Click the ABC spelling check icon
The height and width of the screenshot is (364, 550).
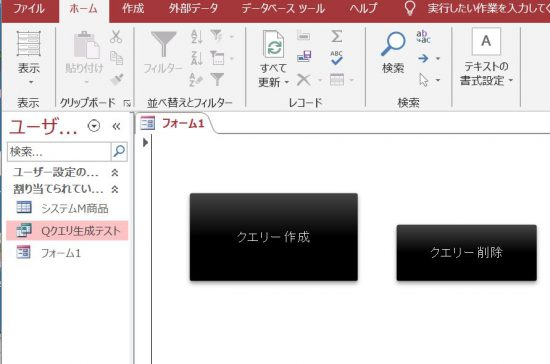click(x=337, y=58)
